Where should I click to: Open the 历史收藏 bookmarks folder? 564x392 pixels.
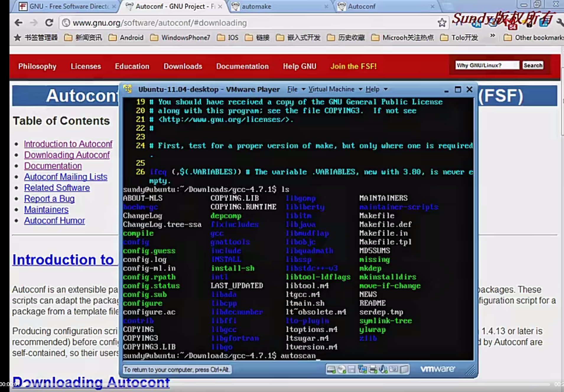click(346, 37)
